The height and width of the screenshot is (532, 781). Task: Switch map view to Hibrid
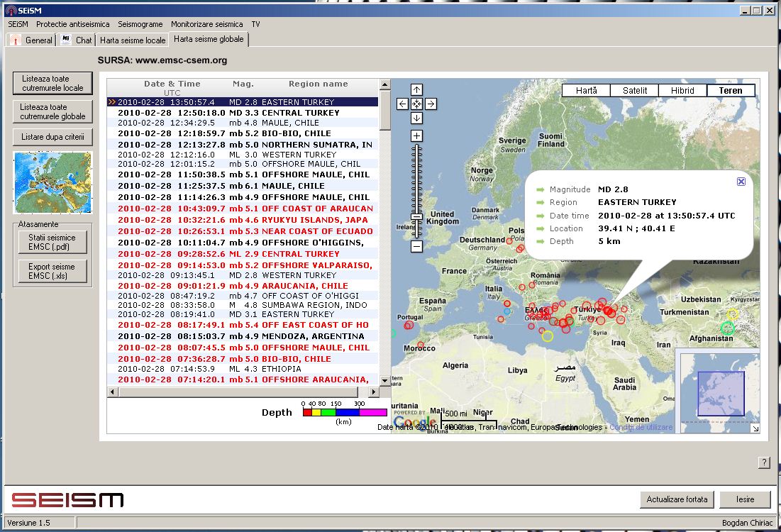(682, 91)
